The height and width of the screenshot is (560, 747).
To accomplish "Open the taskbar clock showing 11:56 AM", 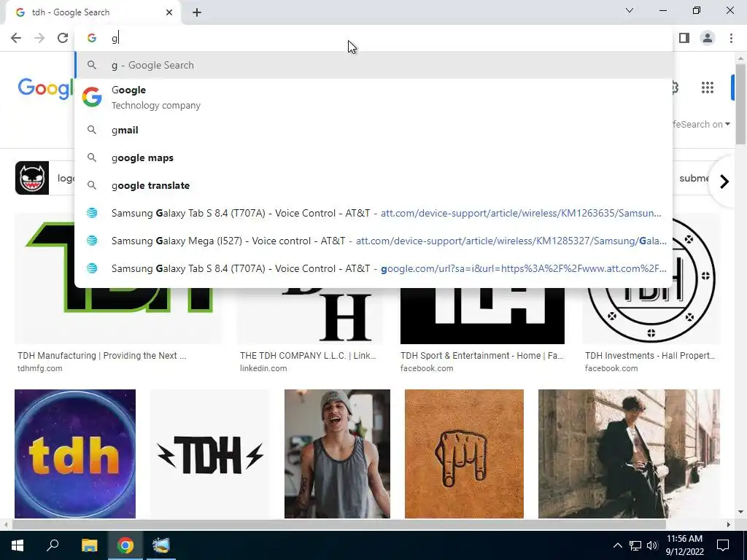I will pos(684,545).
